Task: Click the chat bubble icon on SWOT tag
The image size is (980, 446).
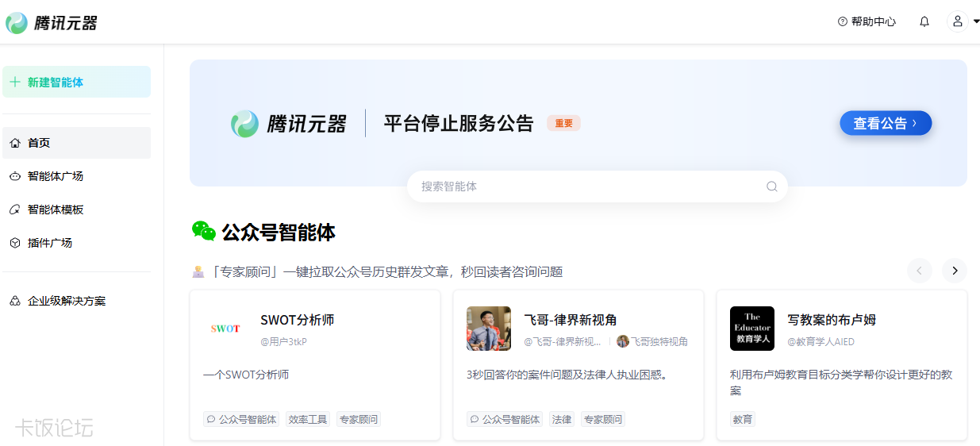Action: (211, 419)
